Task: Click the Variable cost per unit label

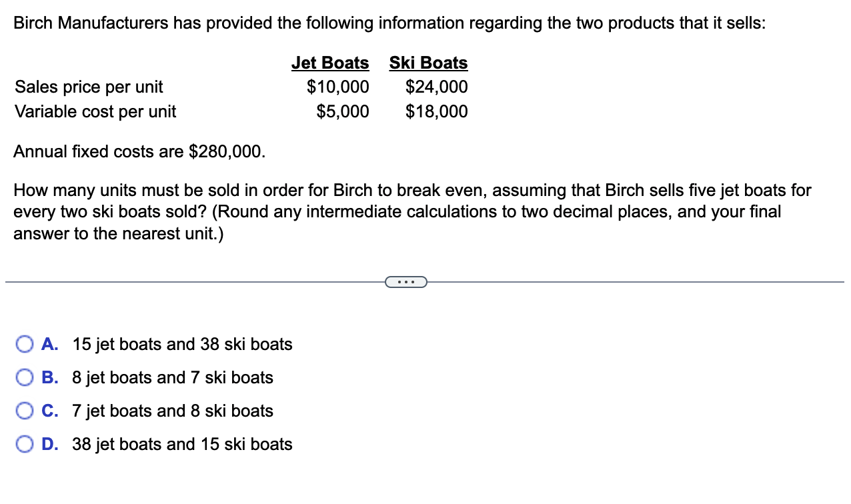Action: pyautogui.click(x=95, y=111)
